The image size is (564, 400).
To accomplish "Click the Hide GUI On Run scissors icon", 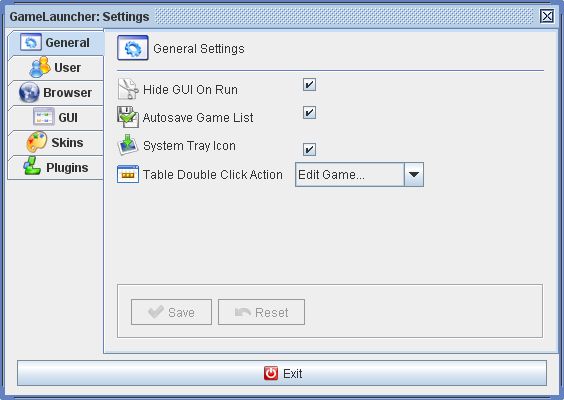I will point(128,89).
